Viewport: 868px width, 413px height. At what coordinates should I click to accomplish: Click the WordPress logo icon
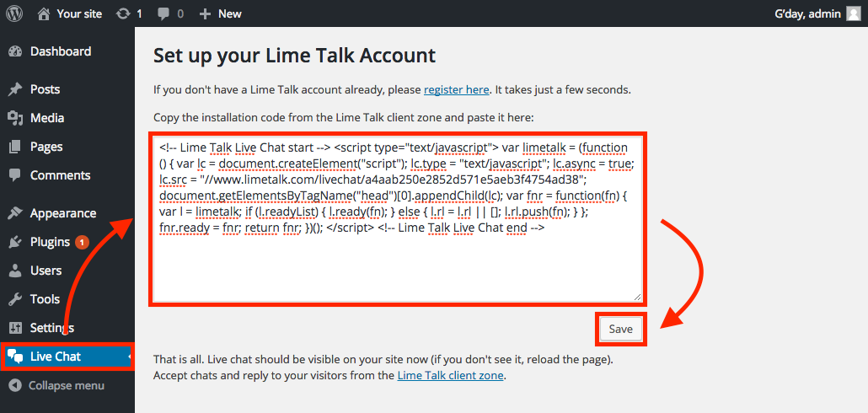[x=14, y=13]
